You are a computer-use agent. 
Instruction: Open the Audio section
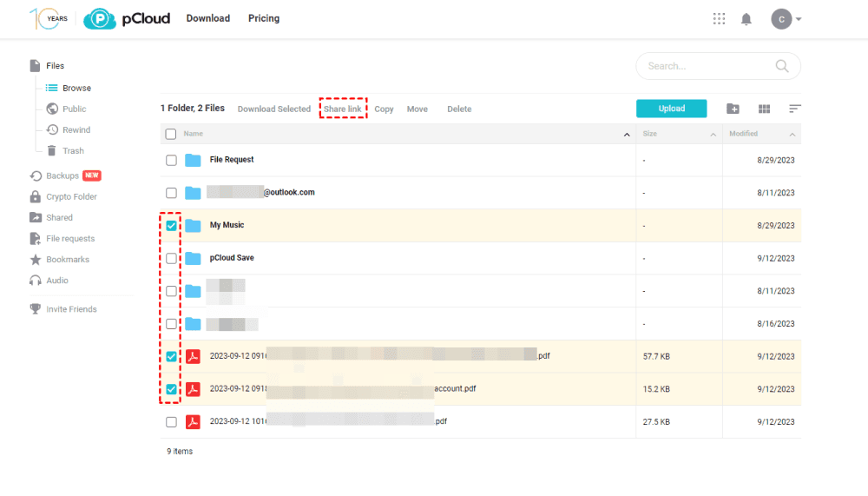49,281
